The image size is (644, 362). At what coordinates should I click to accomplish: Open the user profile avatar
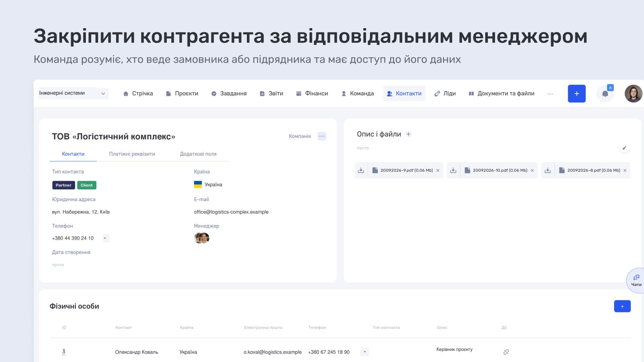(x=633, y=94)
